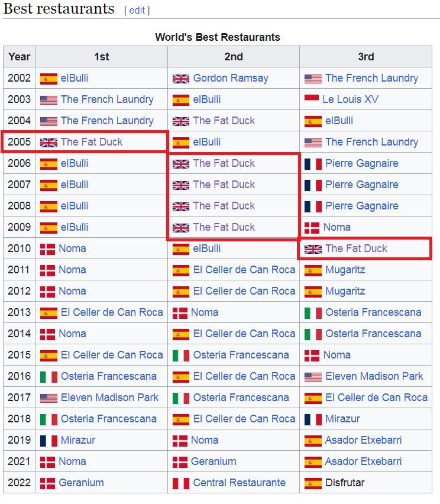The width and height of the screenshot is (440, 504).
Task: Click the Italy flag in 2016 1st place
Action: [48, 377]
